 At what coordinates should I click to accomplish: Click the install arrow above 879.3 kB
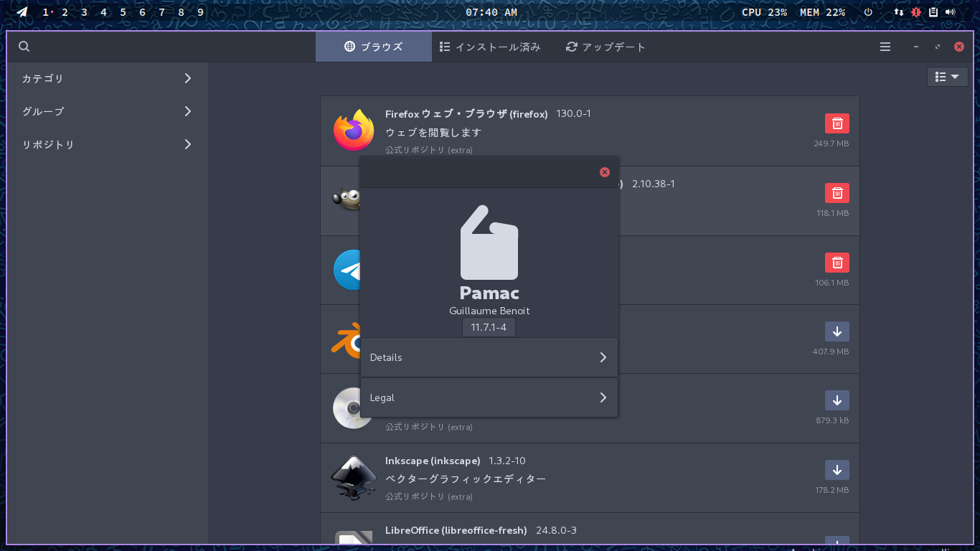click(837, 400)
